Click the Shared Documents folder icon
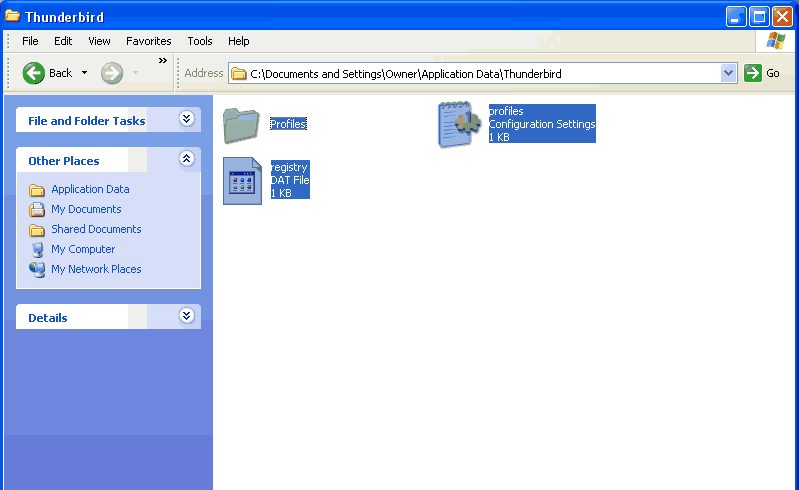 [x=37, y=230]
